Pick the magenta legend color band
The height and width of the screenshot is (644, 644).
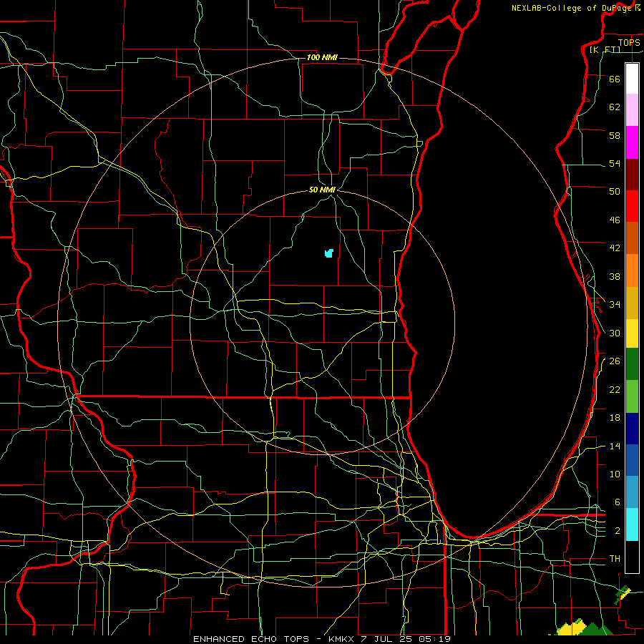[632, 142]
